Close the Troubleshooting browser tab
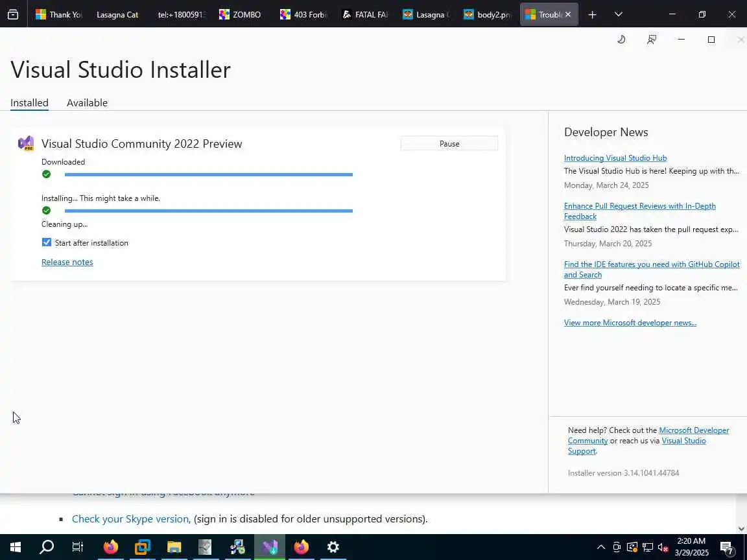This screenshot has height=560, width=747. click(x=568, y=15)
